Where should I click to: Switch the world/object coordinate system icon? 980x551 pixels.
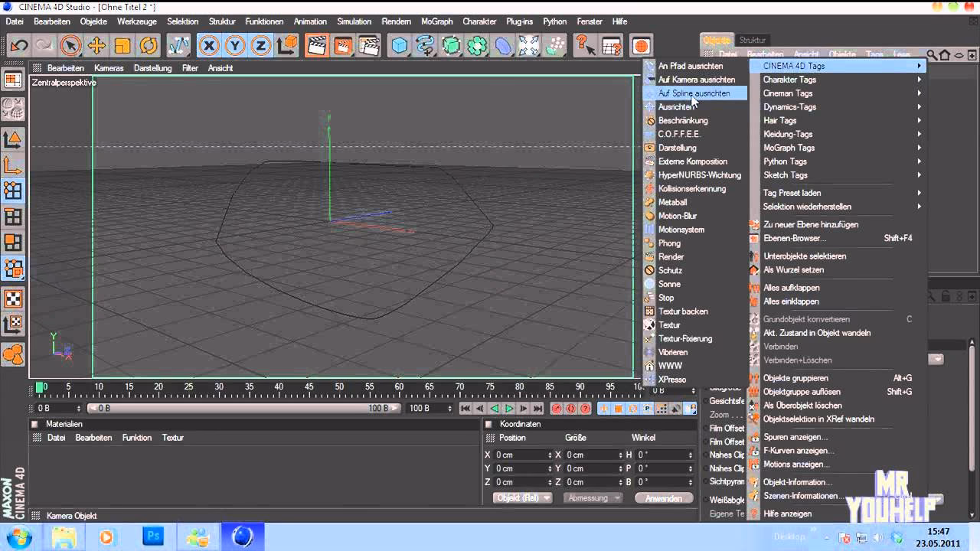287,46
